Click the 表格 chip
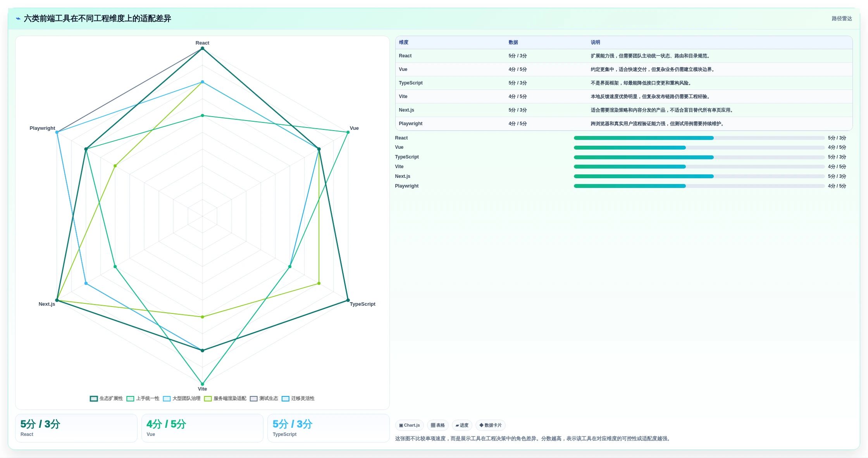 point(438,425)
